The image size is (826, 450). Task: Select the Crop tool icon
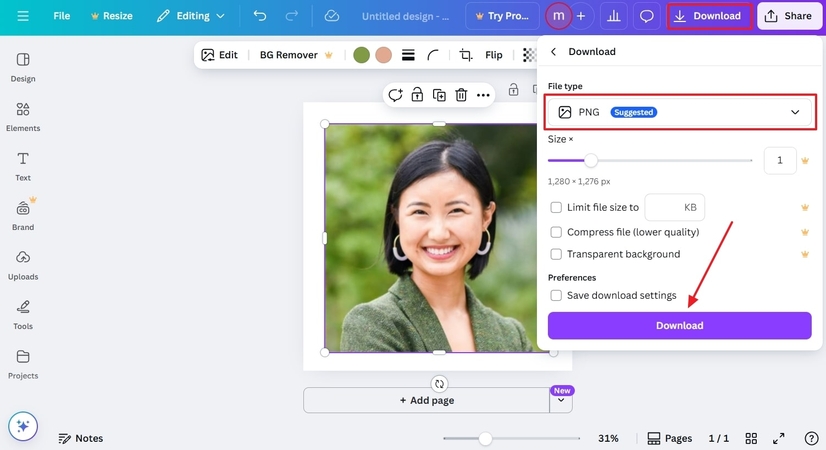(x=466, y=55)
